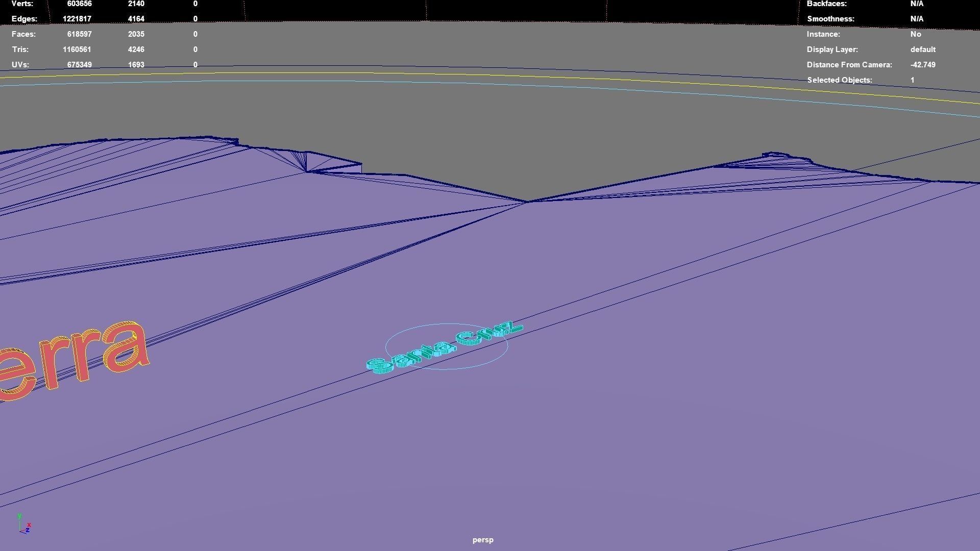The height and width of the screenshot is (551, 980).
Task: Click the zero in the Edges row
Action: click(195, 19)
